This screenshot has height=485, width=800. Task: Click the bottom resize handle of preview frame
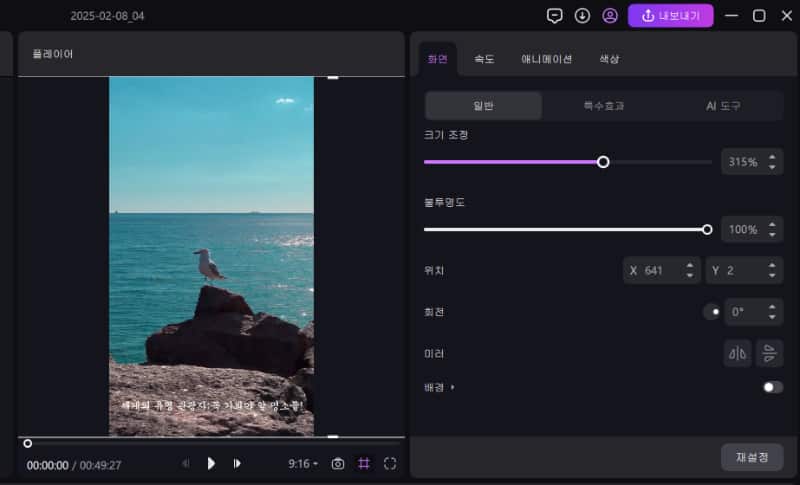[333, 437]
